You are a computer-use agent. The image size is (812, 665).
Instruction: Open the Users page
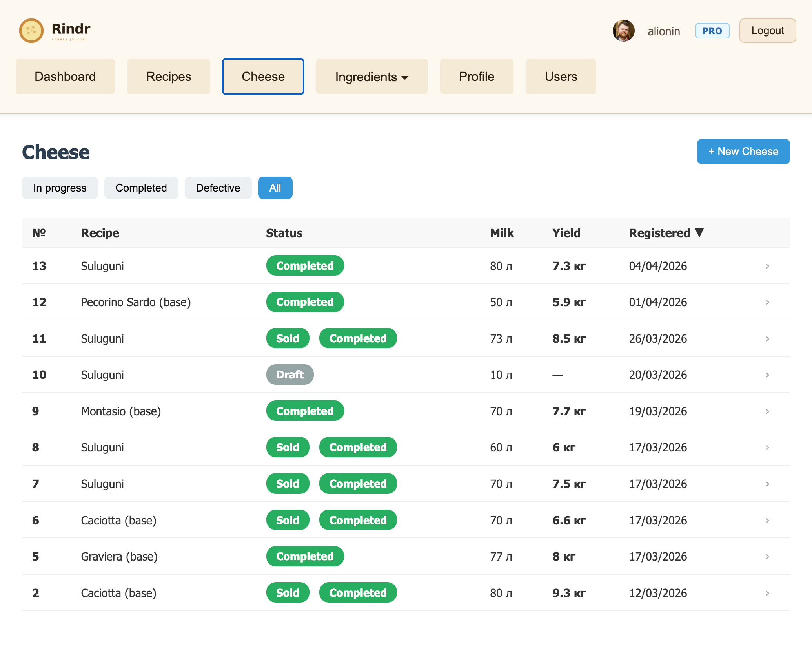coord(561,77)
